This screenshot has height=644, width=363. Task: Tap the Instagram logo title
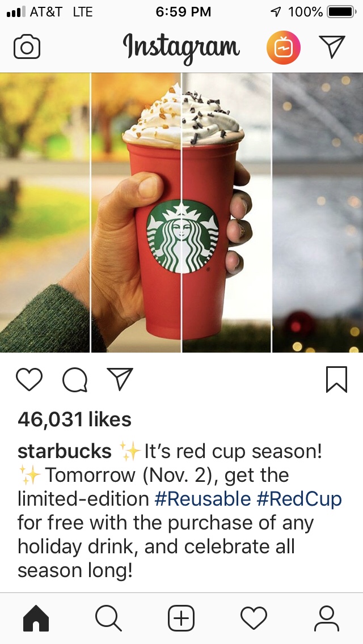click(x=181, y=48)
